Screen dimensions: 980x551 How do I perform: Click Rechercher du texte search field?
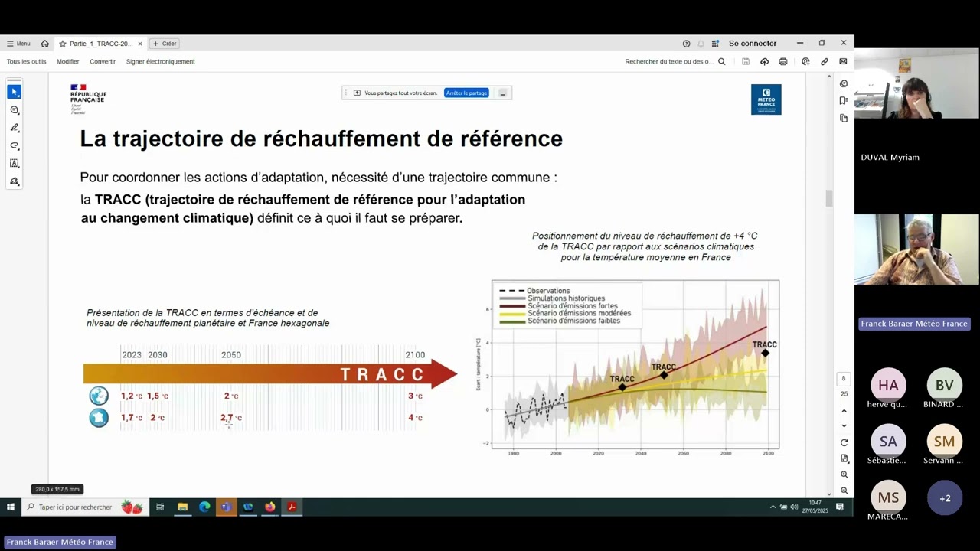point(668,61)
